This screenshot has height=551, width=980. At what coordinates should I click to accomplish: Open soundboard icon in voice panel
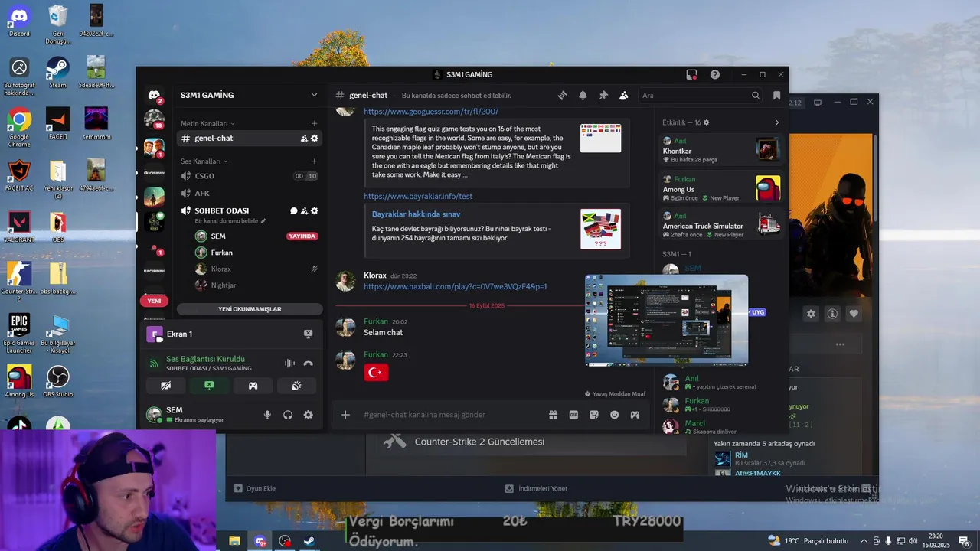click(296, 386)
